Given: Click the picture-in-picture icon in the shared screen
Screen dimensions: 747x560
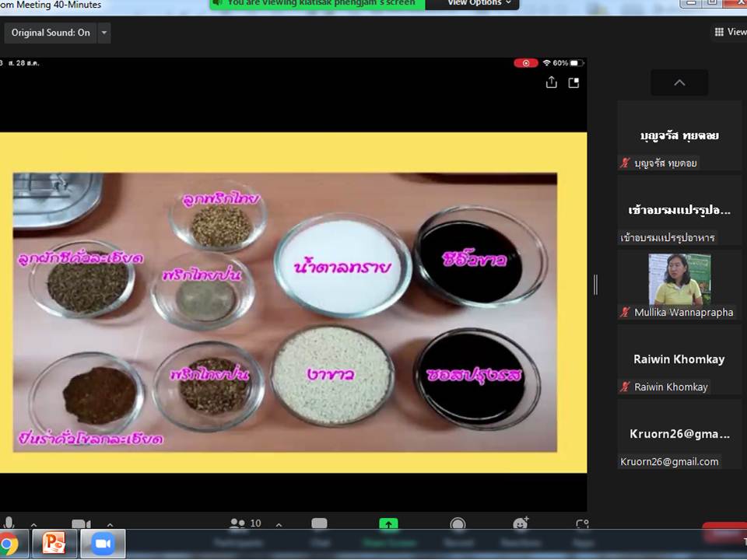Looking at the screenshot, I should click(574, 83).
